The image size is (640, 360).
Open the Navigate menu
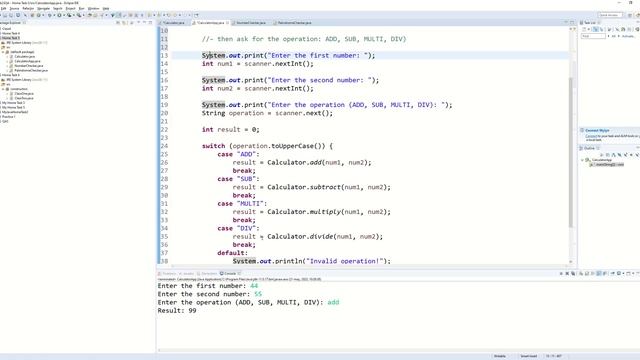coord(43,8)
